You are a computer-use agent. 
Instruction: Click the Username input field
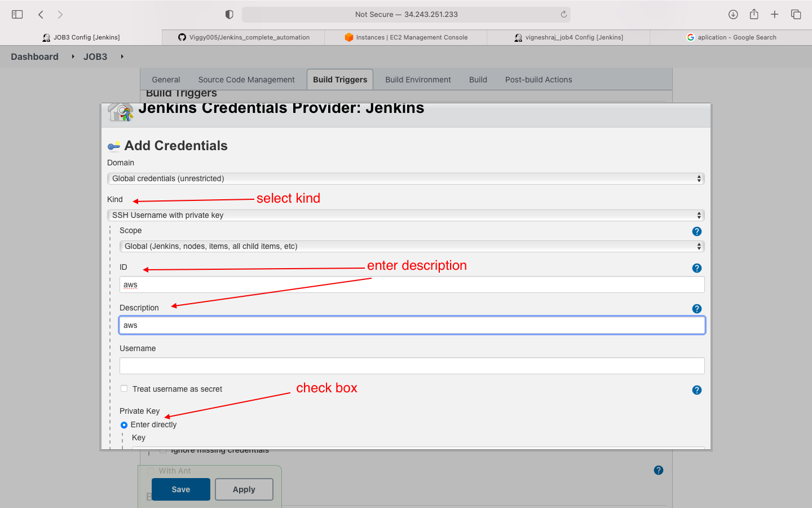click(412, 366)
